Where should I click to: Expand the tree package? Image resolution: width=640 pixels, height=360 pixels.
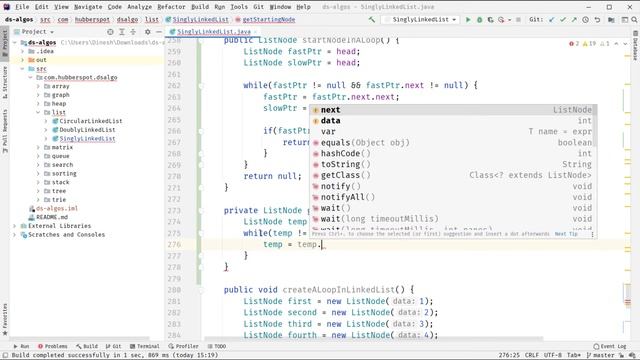point(38,191)
